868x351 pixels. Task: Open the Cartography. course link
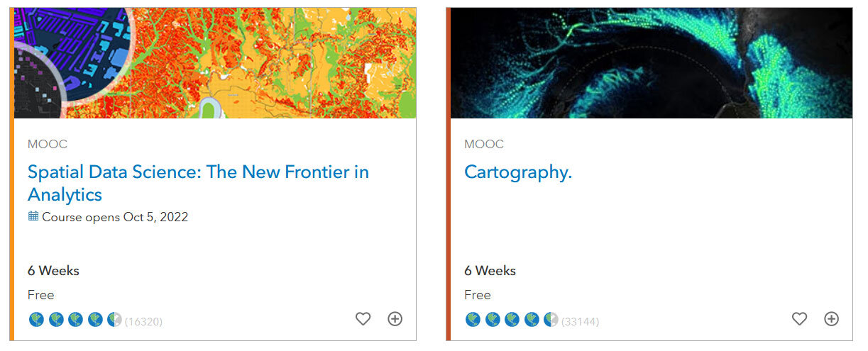pyautogui.click(x=518, y=172)
